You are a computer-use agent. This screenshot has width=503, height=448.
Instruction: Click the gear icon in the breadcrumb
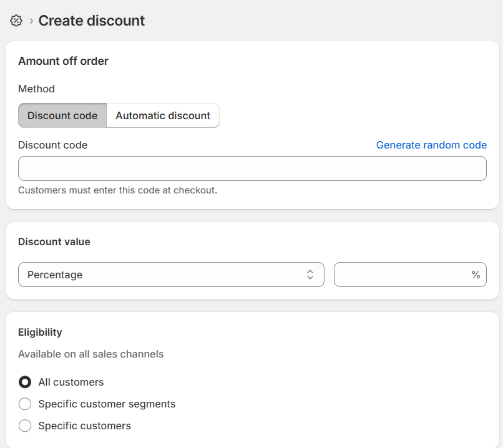[x=16, y=20]
